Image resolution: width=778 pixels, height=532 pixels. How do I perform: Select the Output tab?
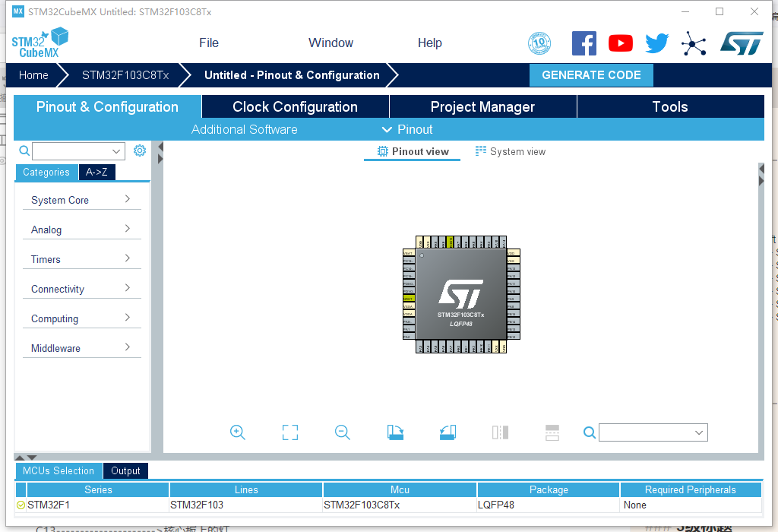tap(125, 471)
